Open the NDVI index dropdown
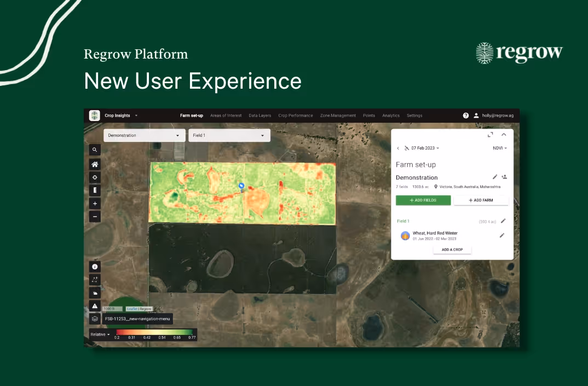This screenshot has height=386, width=588. pos(500,148)
